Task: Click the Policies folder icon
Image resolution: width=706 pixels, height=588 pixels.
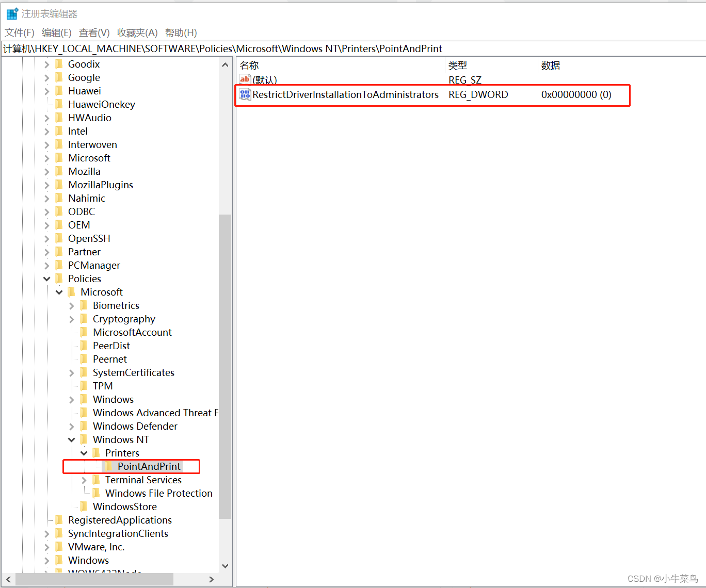Action: pyautogui.click(x=60, y=278)
